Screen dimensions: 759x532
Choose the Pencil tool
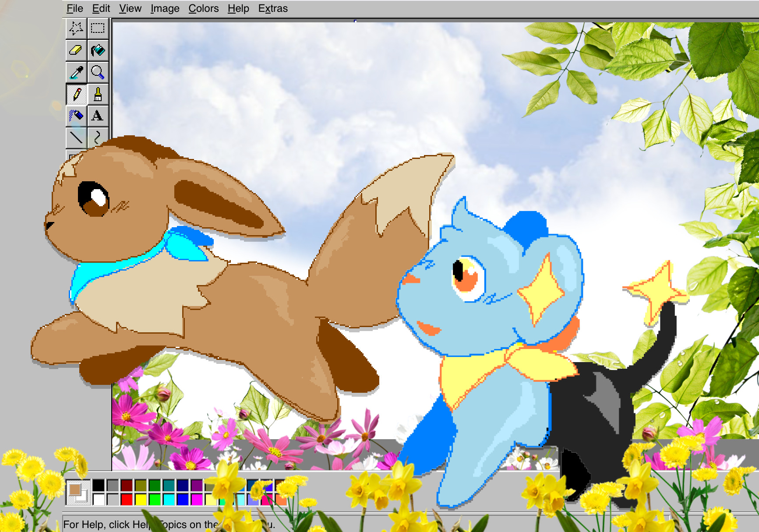pyautogui.click(x=76, y=94)
